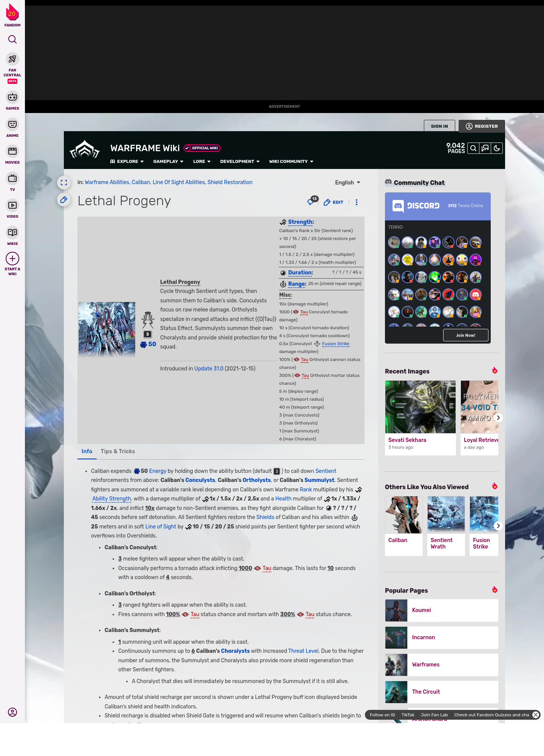This screenshot has height=756, width=544.
Task: Open the Sentient Wrath recommended page card
Action: tap(446, 526)
